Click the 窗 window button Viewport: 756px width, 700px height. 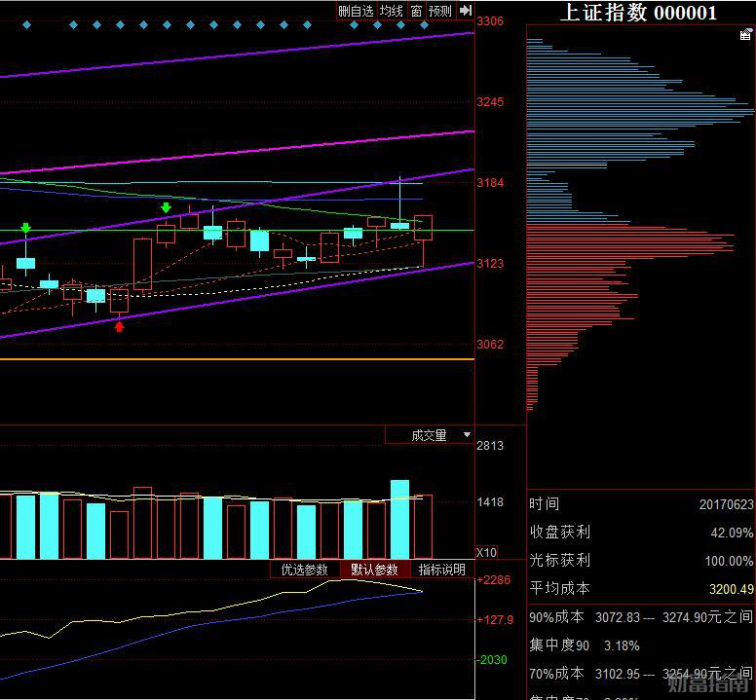coord(416,11)
